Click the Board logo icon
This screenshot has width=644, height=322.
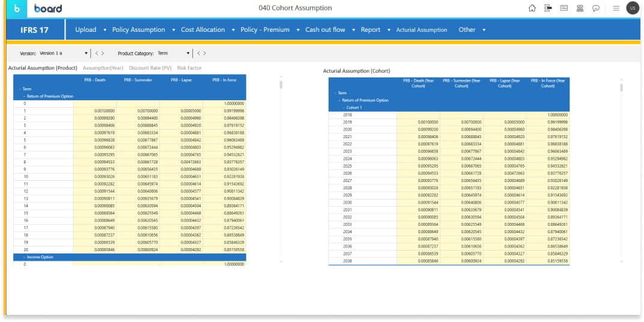pyautogui.click(x=17, y=8)
